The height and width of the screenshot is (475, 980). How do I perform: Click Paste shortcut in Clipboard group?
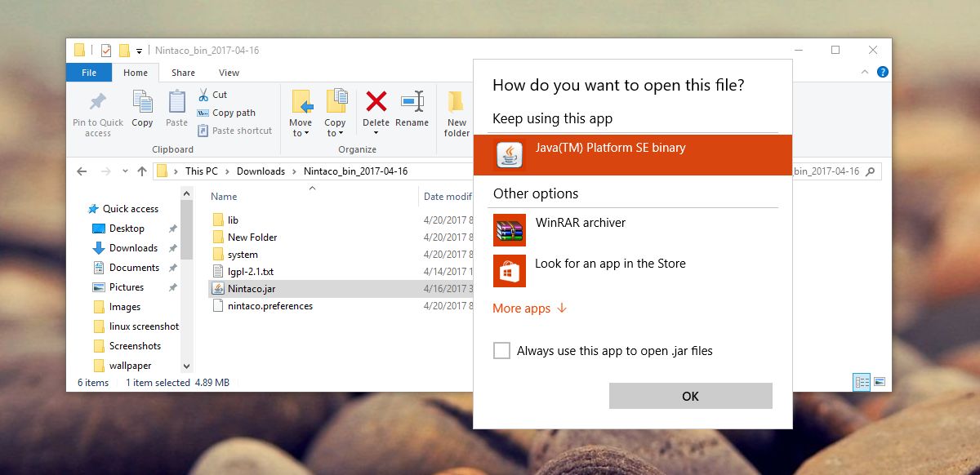[234, 131]
